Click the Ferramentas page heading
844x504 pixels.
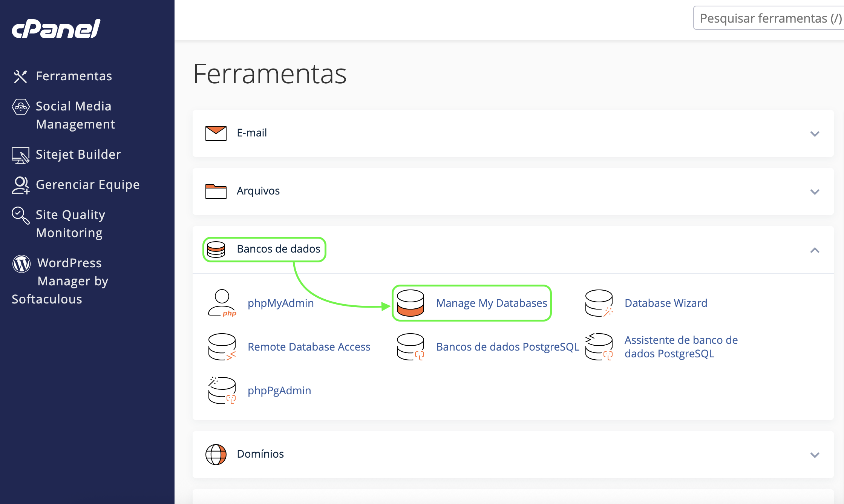pyautogui.click(x=270, y=74)
